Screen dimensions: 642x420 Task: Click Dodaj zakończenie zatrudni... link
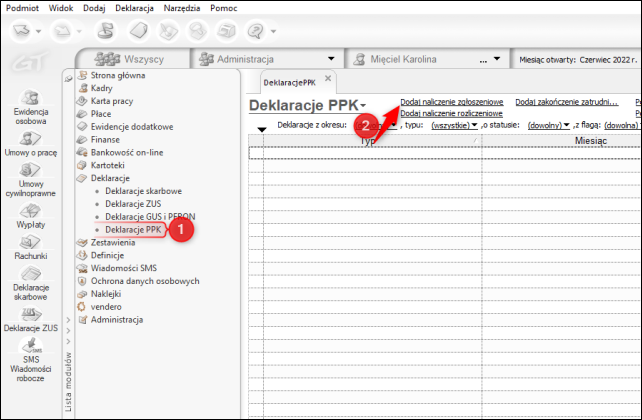coord(567,102)
